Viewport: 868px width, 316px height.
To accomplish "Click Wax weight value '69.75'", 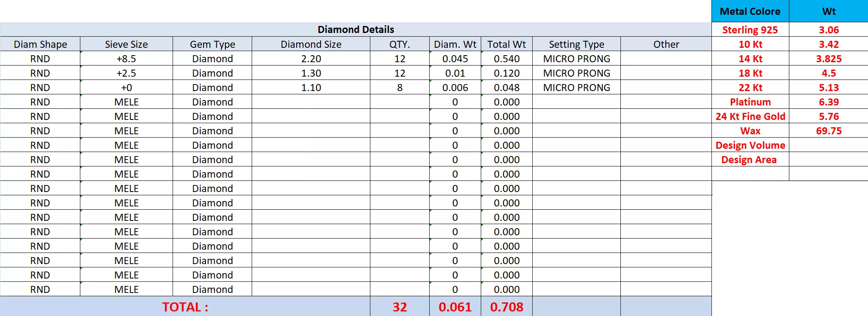I will coord(829,131).
